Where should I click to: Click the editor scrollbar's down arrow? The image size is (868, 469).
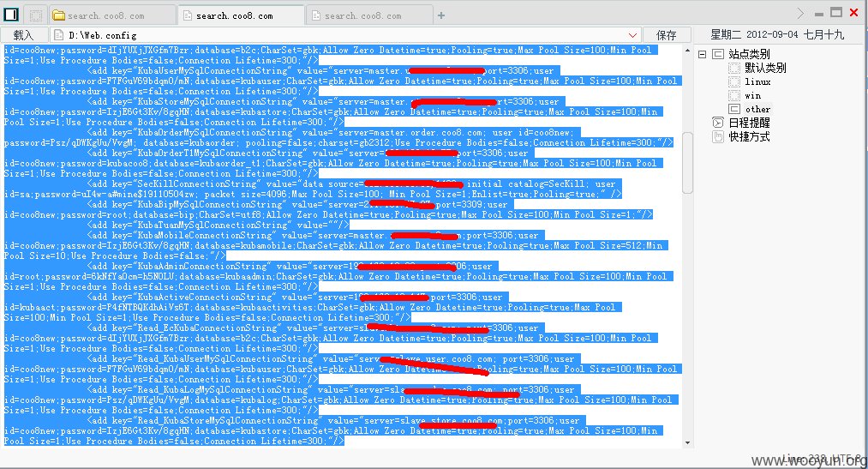(687, 443)
